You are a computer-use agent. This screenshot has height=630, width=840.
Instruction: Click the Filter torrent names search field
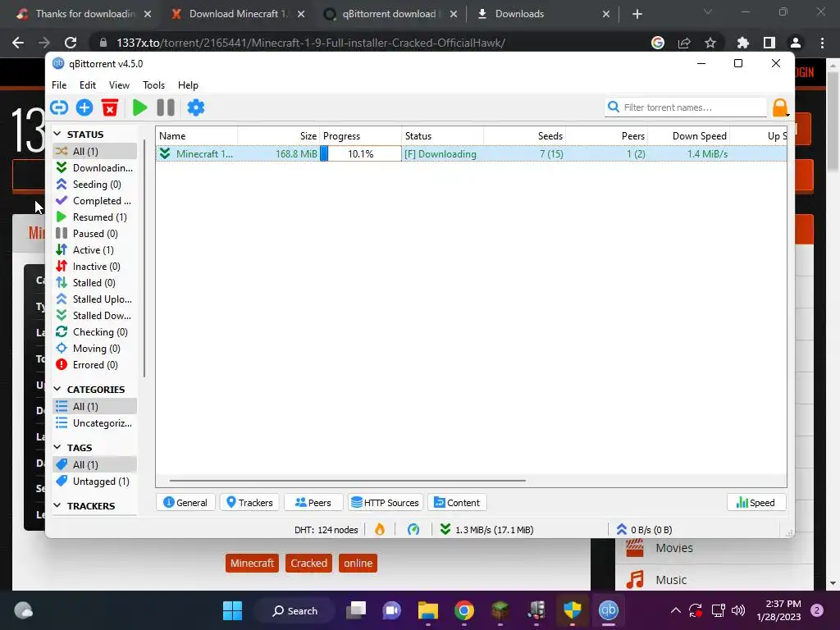pyautogui.click(x=687, y=107)
